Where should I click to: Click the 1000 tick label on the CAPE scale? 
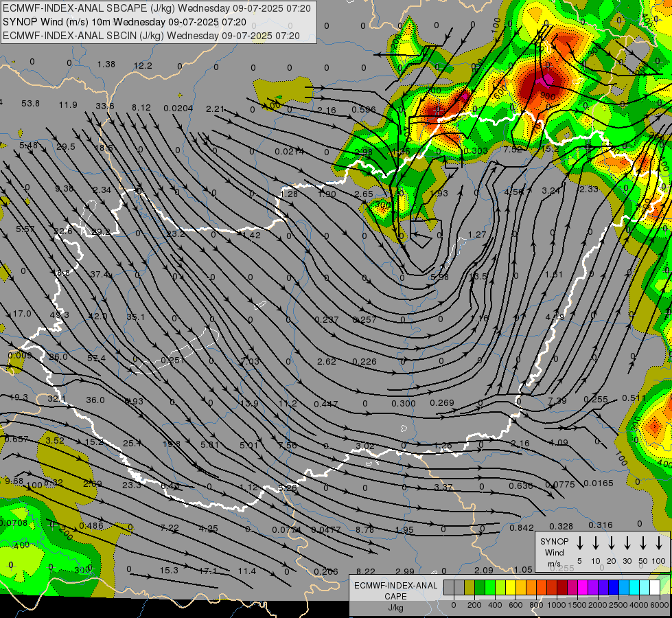point(557,605)
